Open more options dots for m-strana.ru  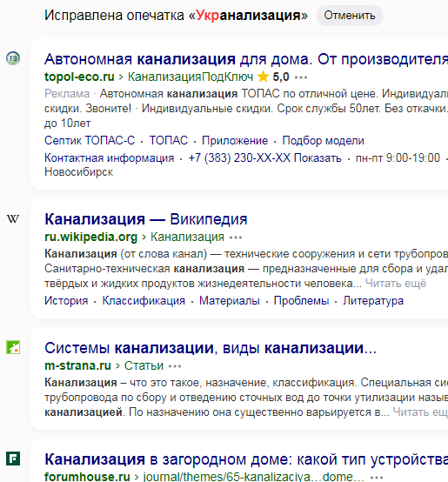pos(175,366)
